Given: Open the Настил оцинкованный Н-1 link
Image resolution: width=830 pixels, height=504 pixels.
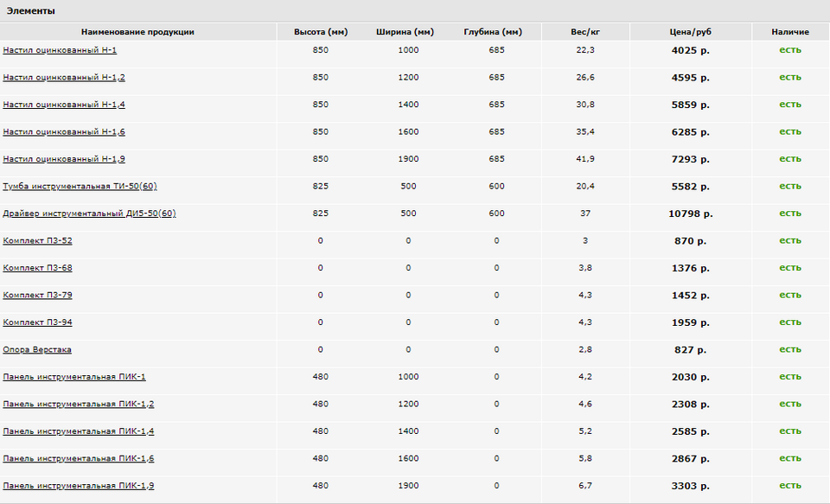Looking at the screenshot, I should 60,50.
